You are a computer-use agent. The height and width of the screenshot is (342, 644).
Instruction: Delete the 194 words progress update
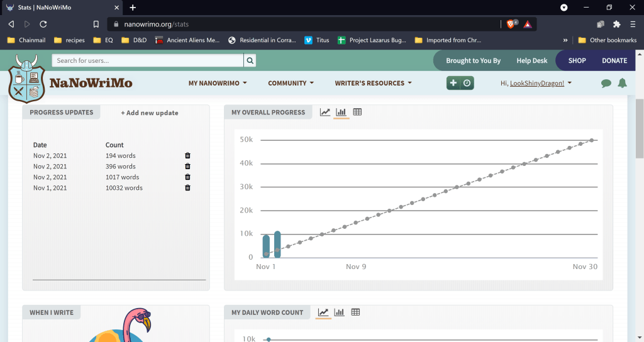[x=187, y=156]
